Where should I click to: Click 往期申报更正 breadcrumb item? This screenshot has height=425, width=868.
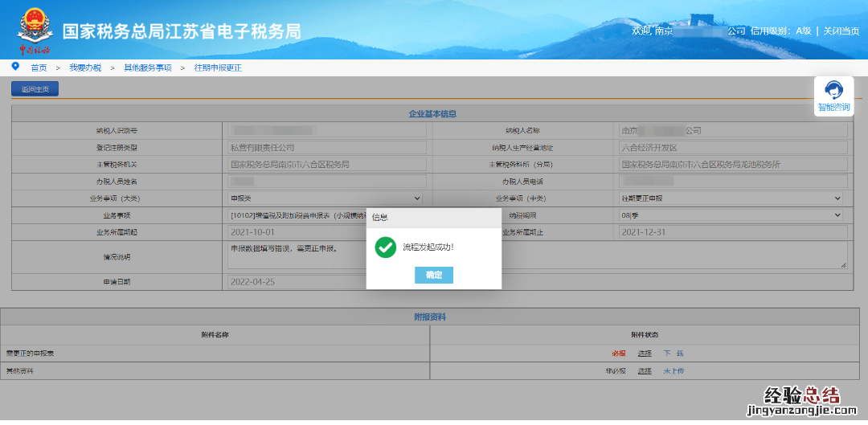[x=218, y=68]
